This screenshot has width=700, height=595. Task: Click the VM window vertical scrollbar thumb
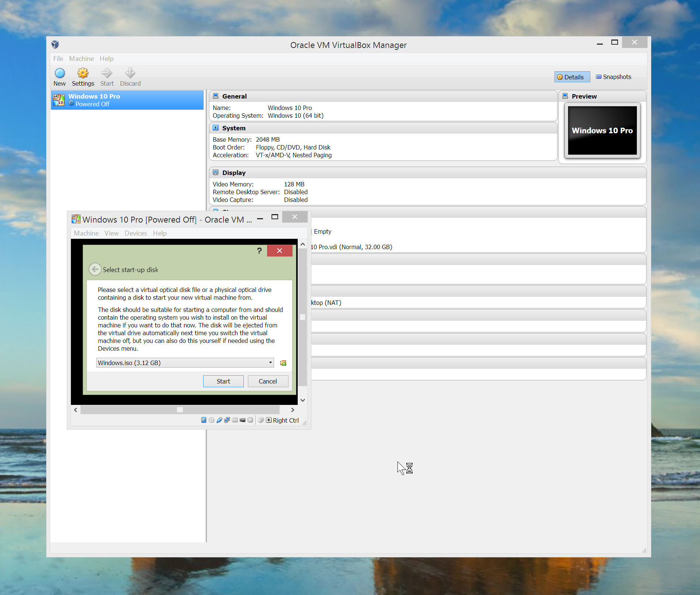coord(303,317)
